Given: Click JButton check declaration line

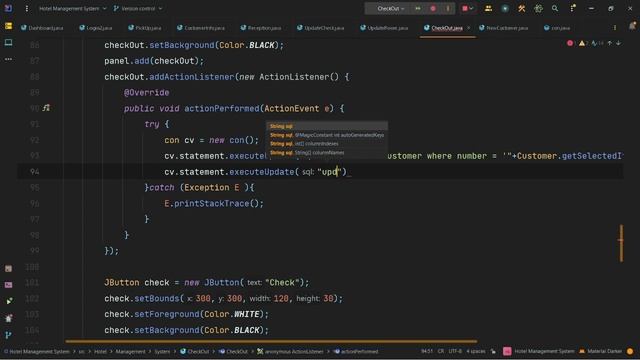Looking at the screenshot, I should (x=207, y=282).
